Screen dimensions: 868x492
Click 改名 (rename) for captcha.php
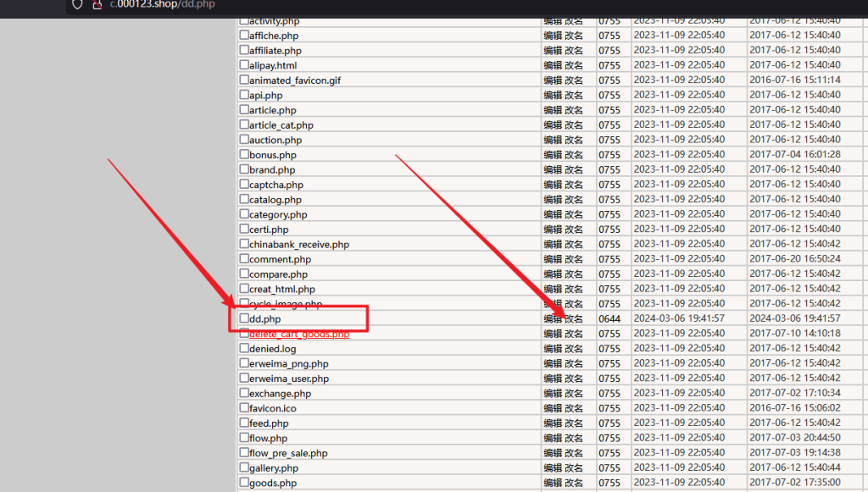(x=574, y=185)
